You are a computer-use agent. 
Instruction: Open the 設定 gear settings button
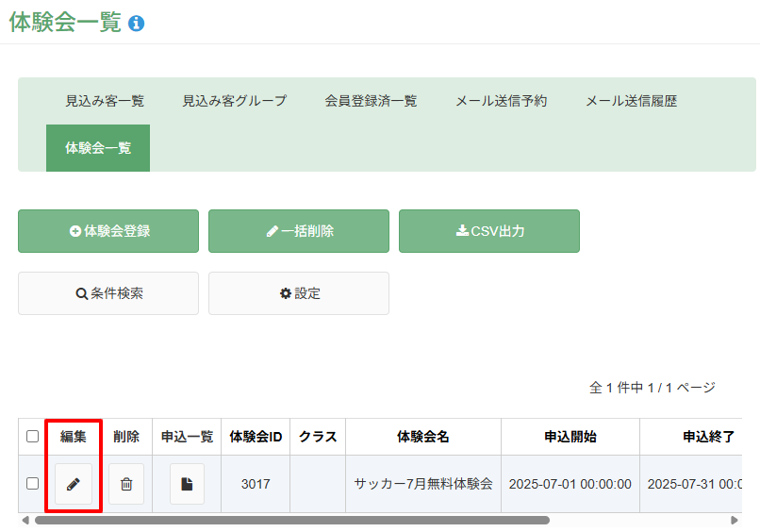coord(299,293)
